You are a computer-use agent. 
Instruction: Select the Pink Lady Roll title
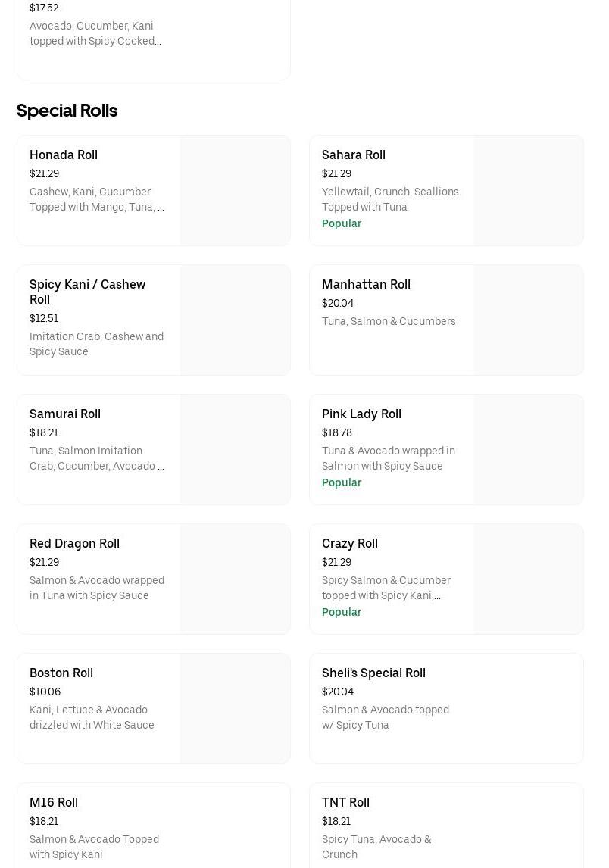[x=361, y=414]
